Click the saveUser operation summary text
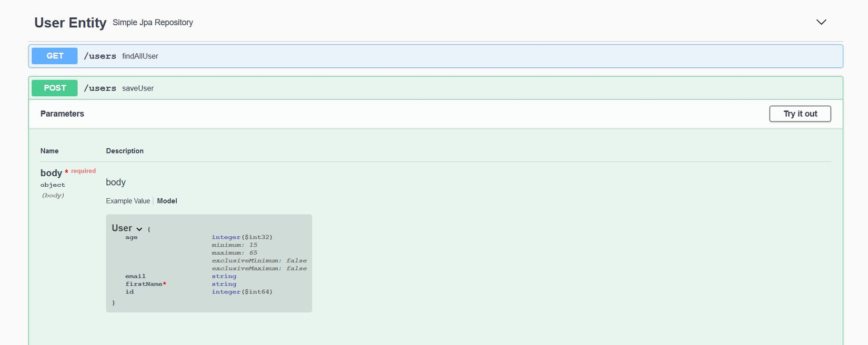This screenshot has height=345, width=868. coord(138,88)
